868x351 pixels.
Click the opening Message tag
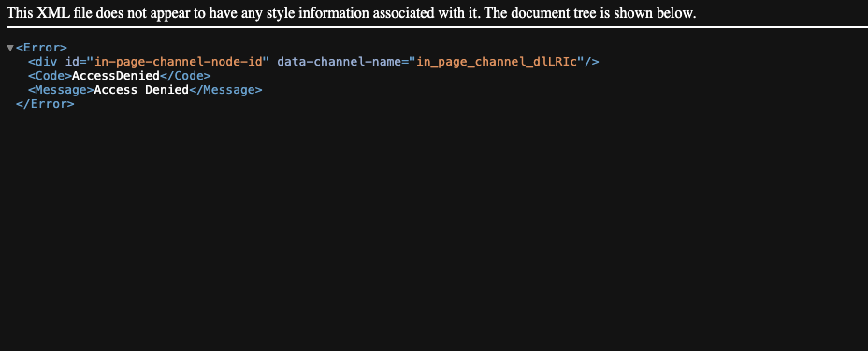click(x=62, y=89)
